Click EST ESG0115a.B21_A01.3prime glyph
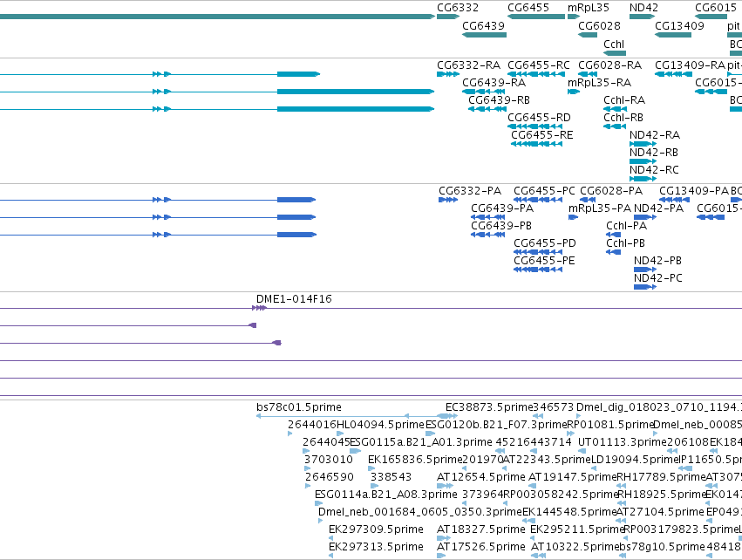The image size is (742, 560). coord(356,451)
